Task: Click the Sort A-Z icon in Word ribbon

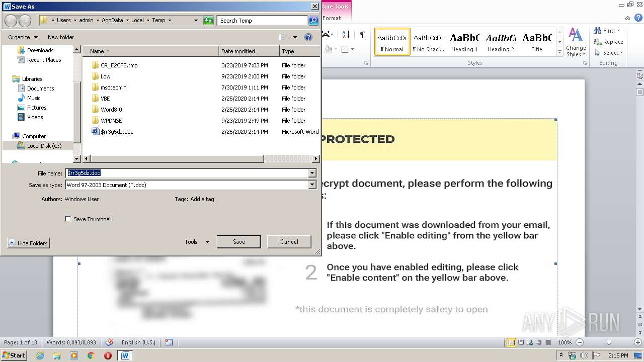Action: [346, 35]
